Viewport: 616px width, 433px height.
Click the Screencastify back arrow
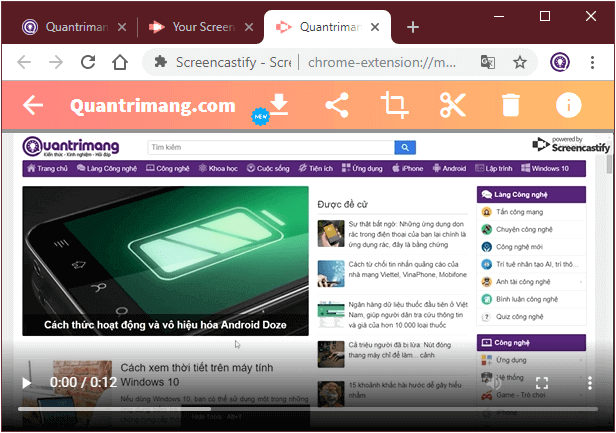click(x=33, y=105)
